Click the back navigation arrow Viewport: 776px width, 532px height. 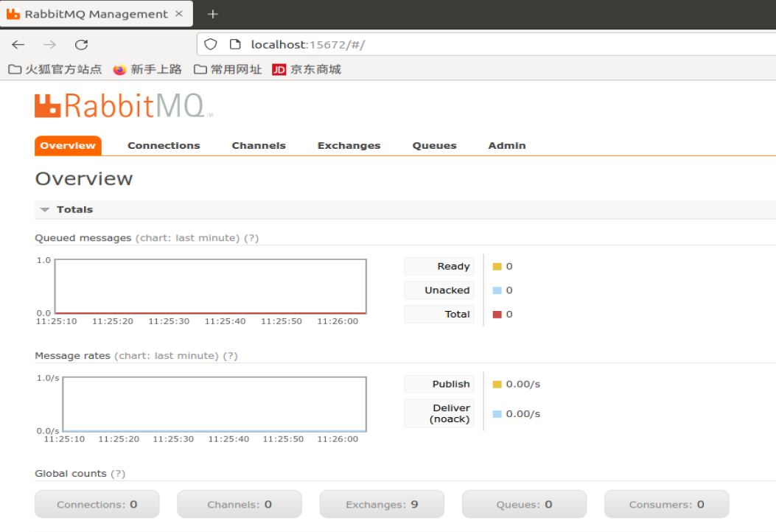click(18, 43)
